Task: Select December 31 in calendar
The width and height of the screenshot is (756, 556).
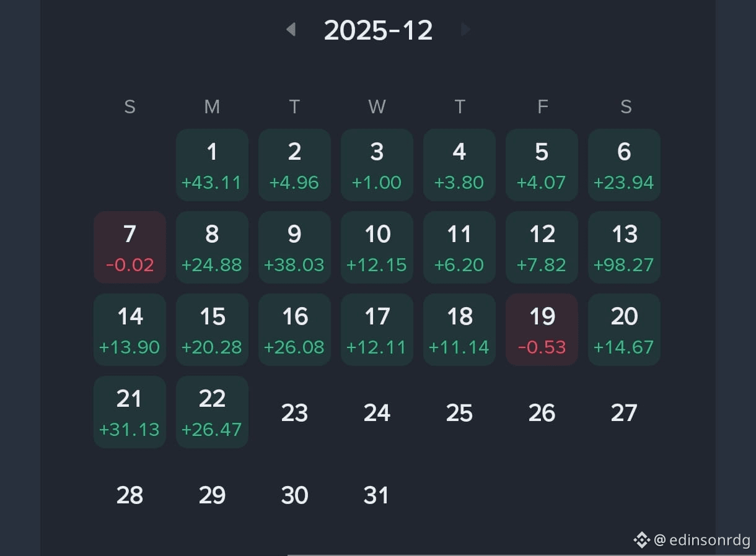Action: tap(377, 495)
